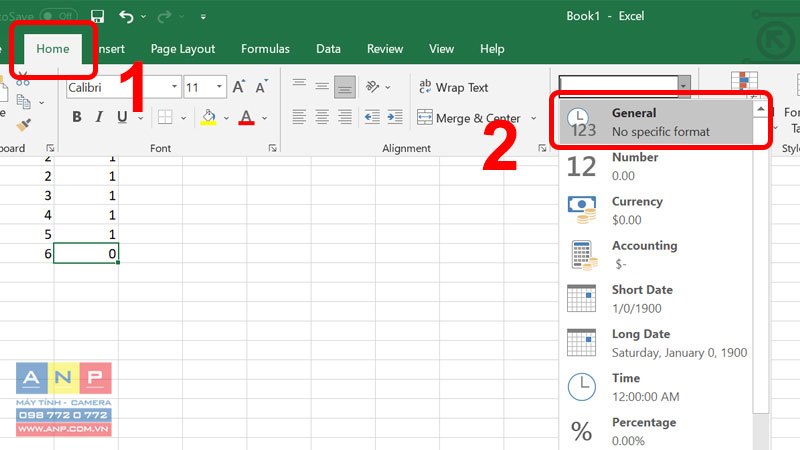Click the Undo arrow icon
The width and height of the screenshot is (800, 450).
coord(126,17)
